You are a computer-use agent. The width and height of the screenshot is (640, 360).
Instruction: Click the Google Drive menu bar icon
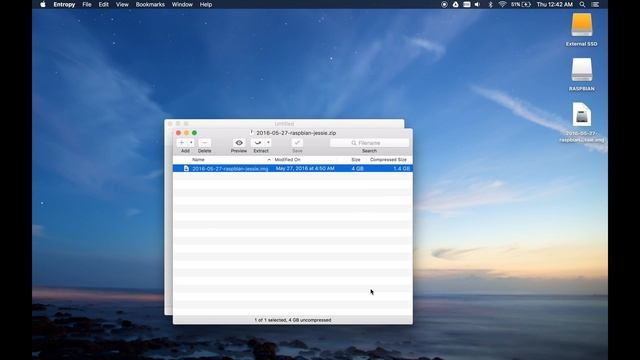(x=456, y=4)
